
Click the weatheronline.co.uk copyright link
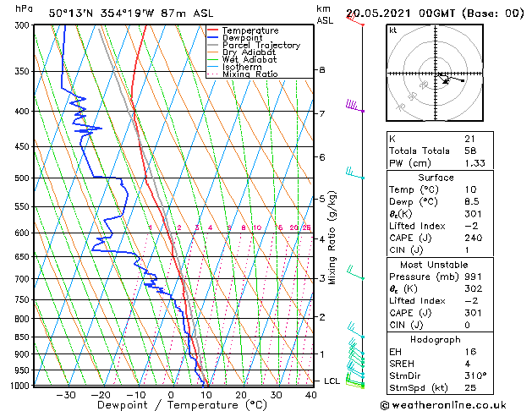(443, 405)
